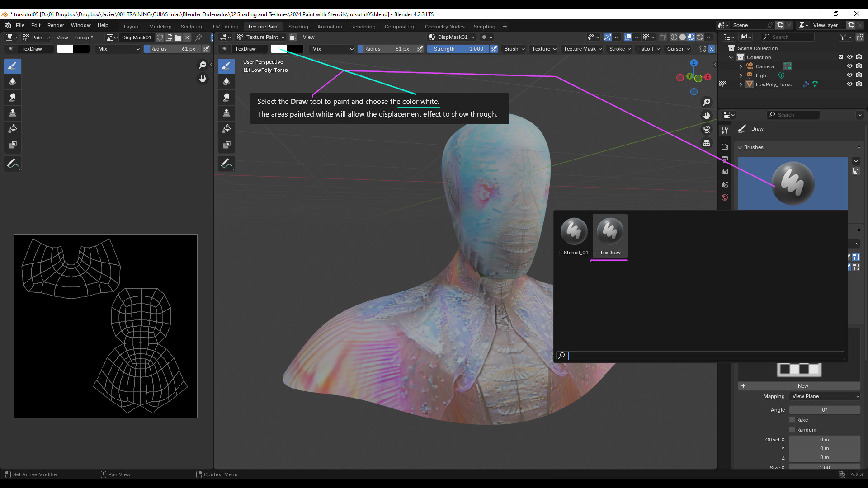This screenshot has width=868, height=488.
Task: Open the Render menu
Action: point(56,25)
